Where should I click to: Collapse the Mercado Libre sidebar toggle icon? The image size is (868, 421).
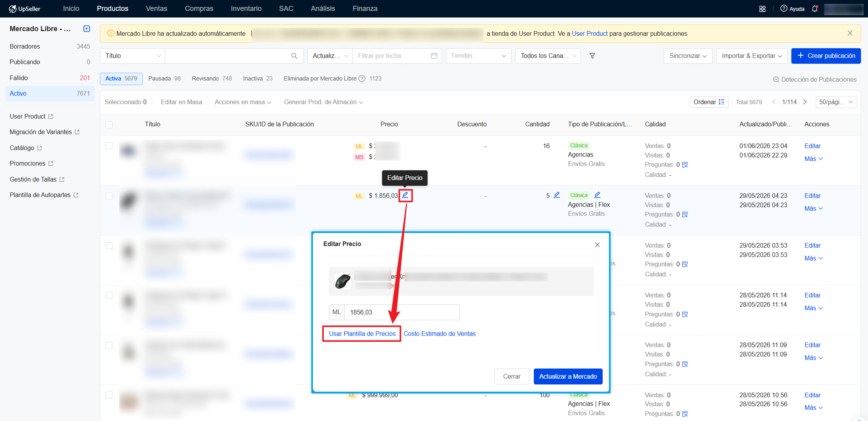click(87, 29)
